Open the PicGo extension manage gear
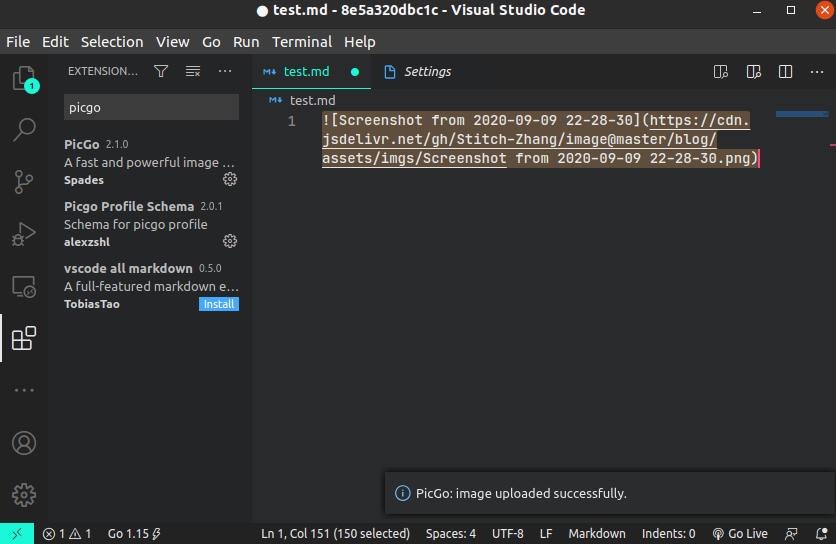The height and width of the screenshot is (544, 836). click(230, 179)
